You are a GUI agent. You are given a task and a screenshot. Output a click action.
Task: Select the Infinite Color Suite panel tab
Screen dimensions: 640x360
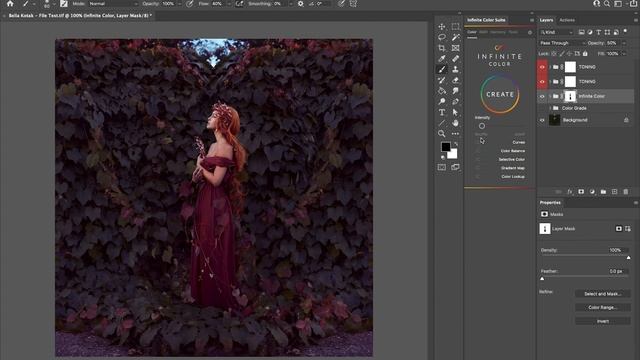coord(486,20)
